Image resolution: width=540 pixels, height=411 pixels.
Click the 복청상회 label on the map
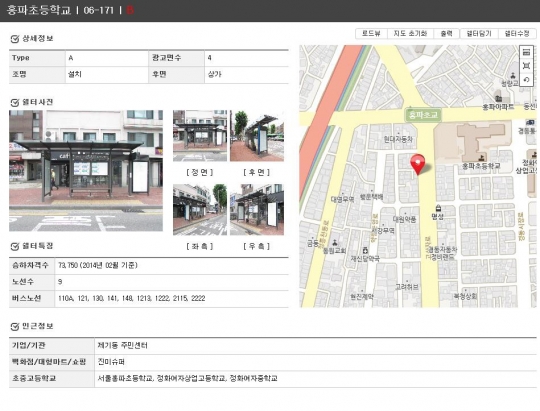click(465, 296)
